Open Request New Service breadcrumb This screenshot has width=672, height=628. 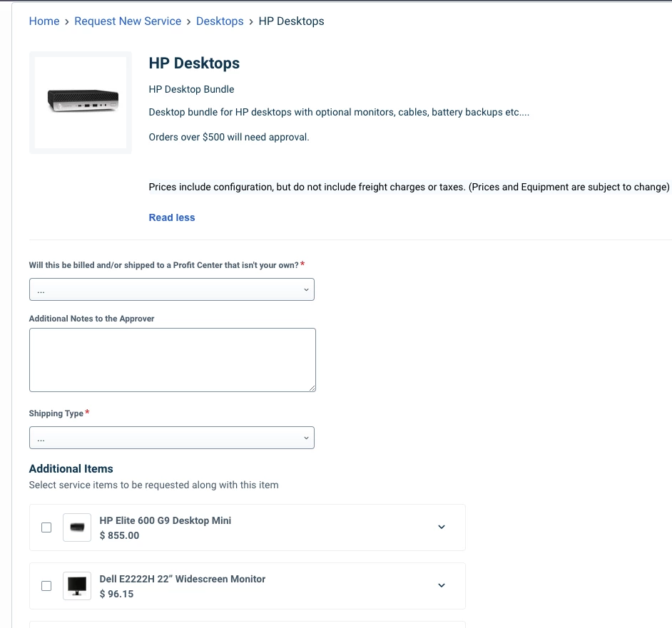(x=128, y=21)
